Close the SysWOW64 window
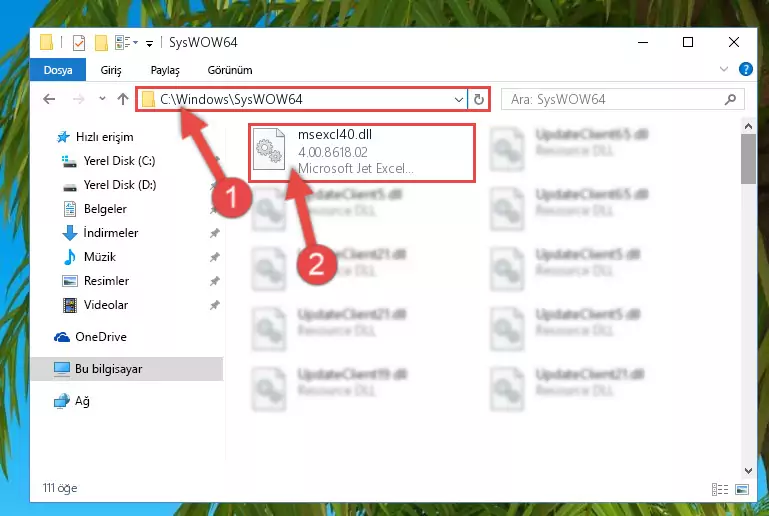Screen dimensions: 769x516 pos(734,43)
